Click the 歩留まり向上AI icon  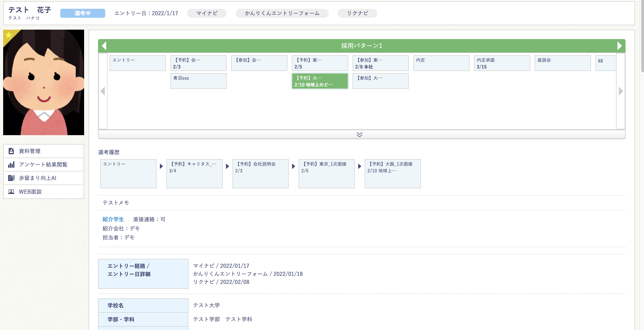[11, 178]
